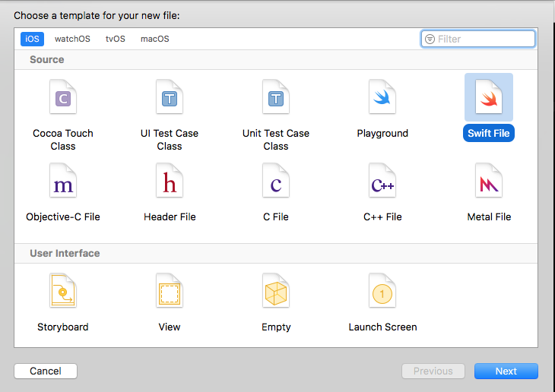Select the C++ File template
555x392 pixels.
tap(382, 182)
